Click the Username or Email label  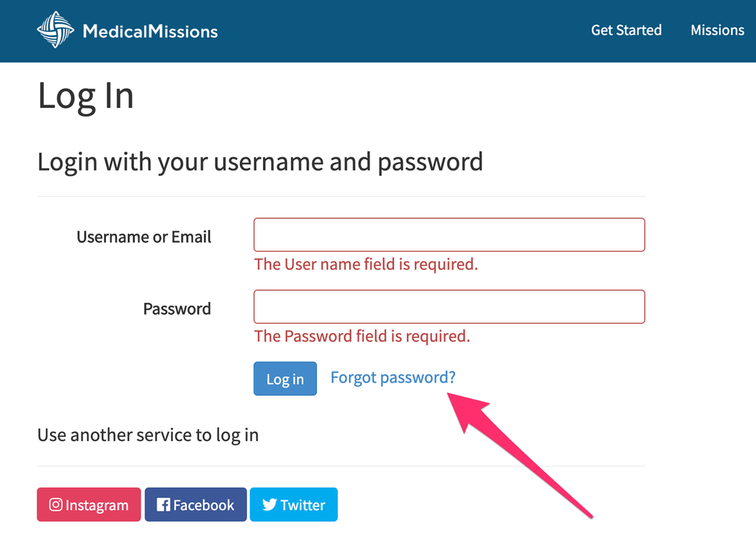(144, 237)
